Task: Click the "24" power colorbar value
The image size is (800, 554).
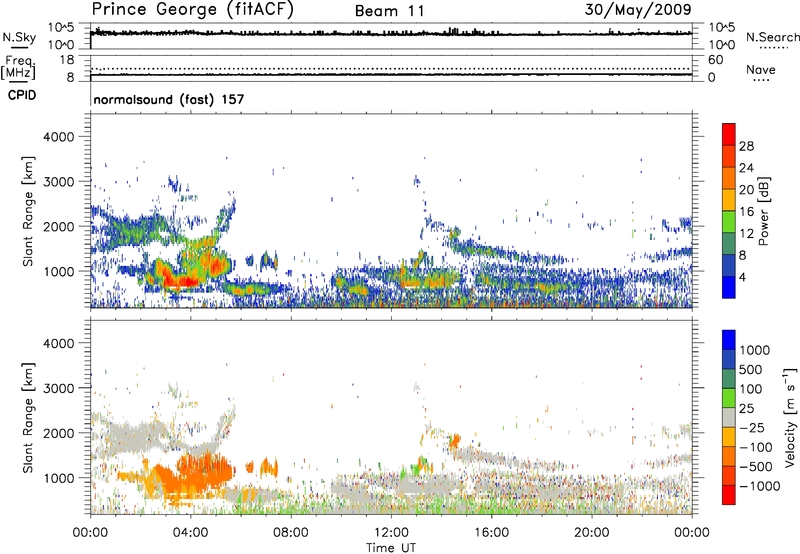Action: [746, 168]
